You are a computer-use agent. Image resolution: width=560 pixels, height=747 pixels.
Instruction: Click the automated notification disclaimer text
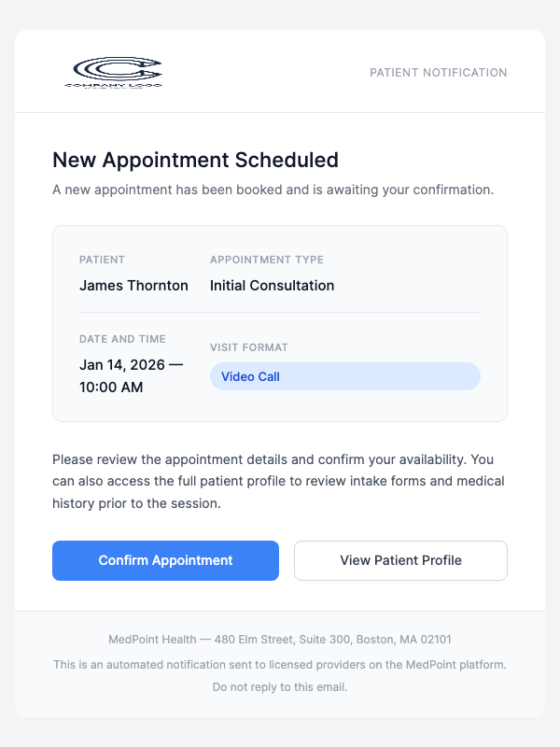280,664
